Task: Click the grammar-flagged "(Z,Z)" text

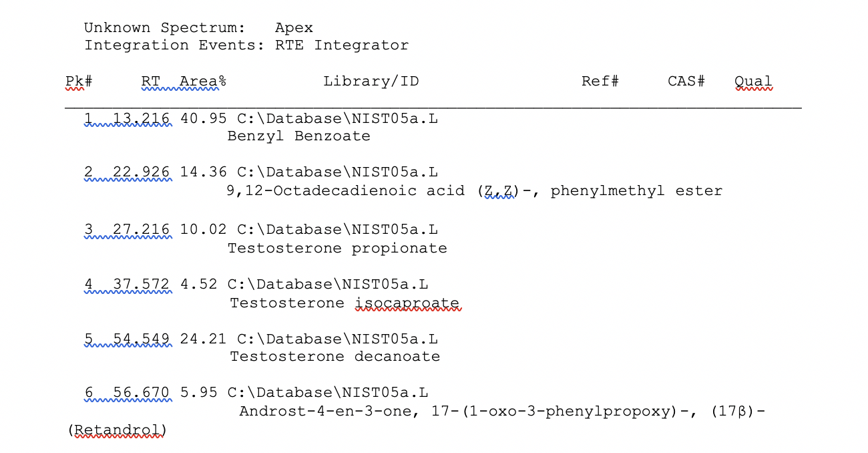Action: tap(498, 191)
